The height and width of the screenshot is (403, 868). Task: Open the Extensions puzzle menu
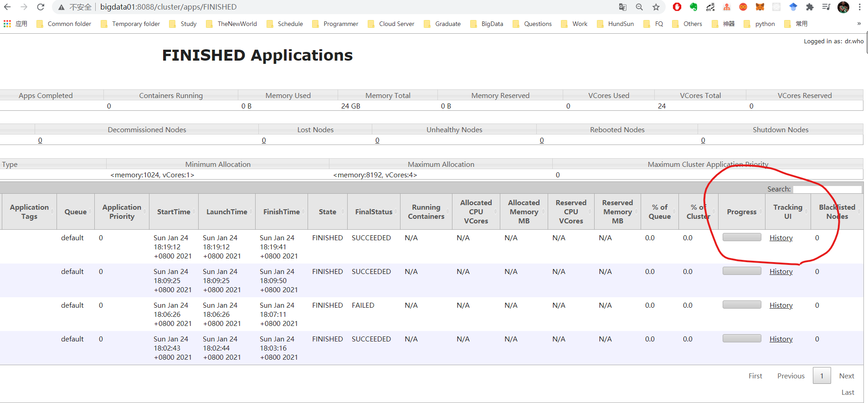click(810, 7)
